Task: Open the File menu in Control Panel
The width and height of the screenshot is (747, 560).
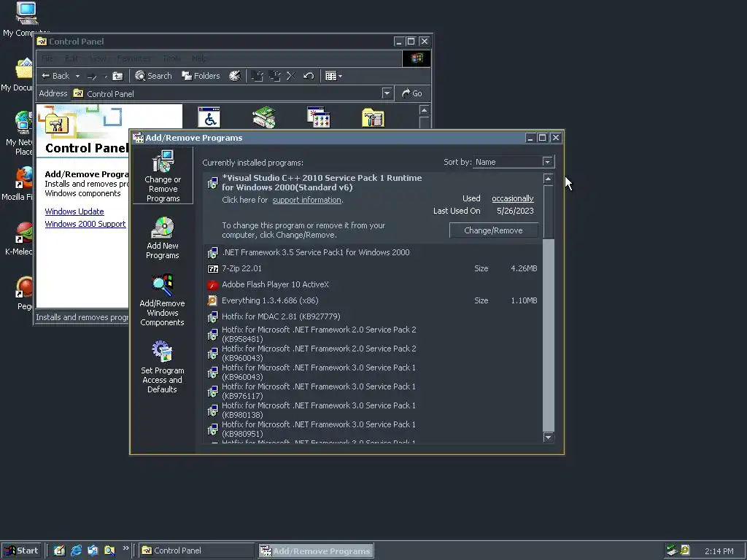Action: (x=47, y=58)
